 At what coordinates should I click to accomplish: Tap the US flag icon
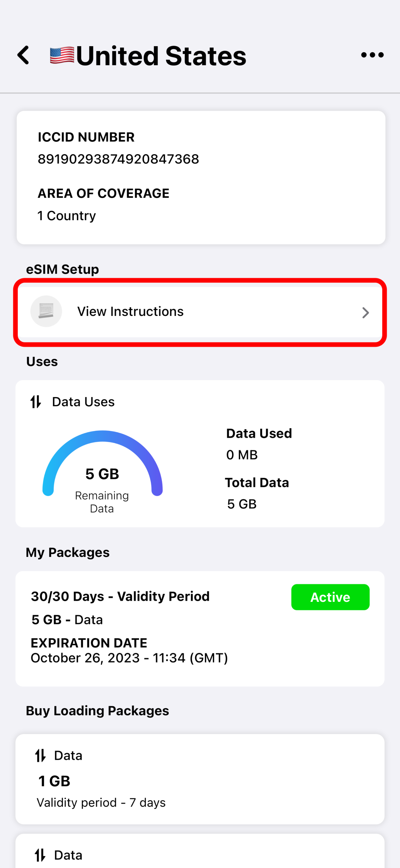coord(62,55)
